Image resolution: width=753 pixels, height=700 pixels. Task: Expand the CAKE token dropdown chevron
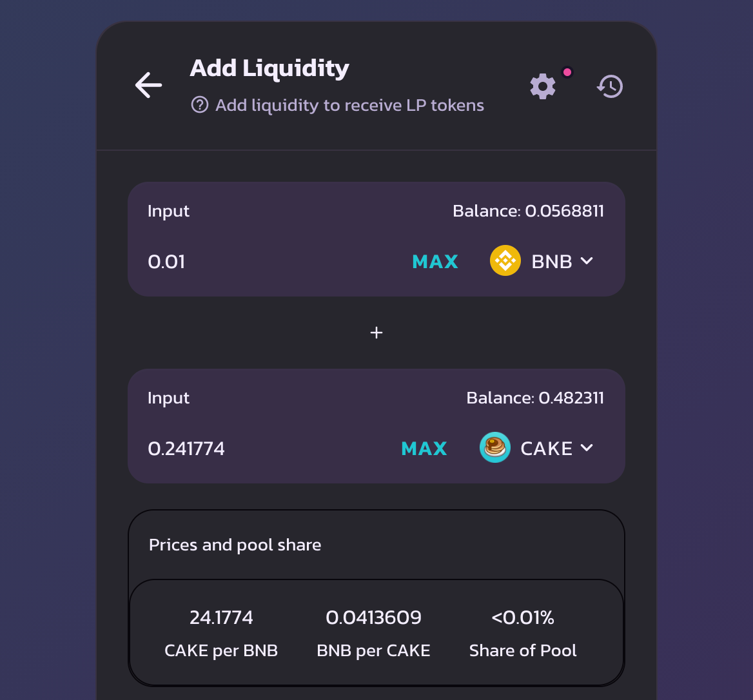click(587, 447)
